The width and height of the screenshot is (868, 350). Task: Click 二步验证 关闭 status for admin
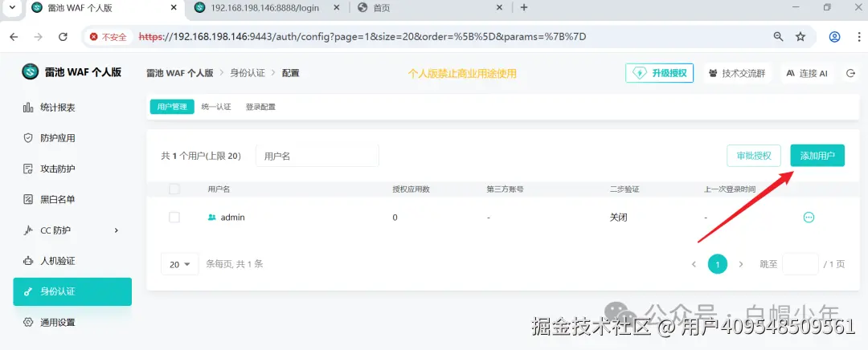(618, 218)
